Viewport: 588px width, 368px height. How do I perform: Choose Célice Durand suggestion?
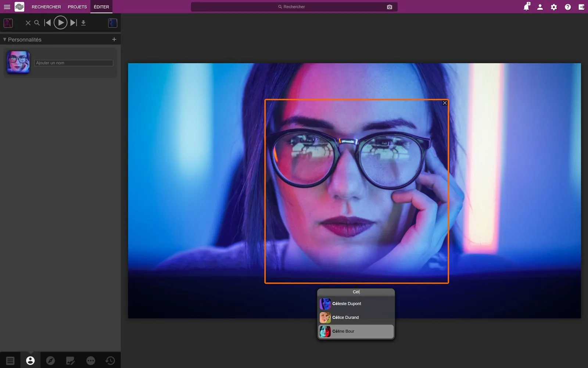pos(356,317)
